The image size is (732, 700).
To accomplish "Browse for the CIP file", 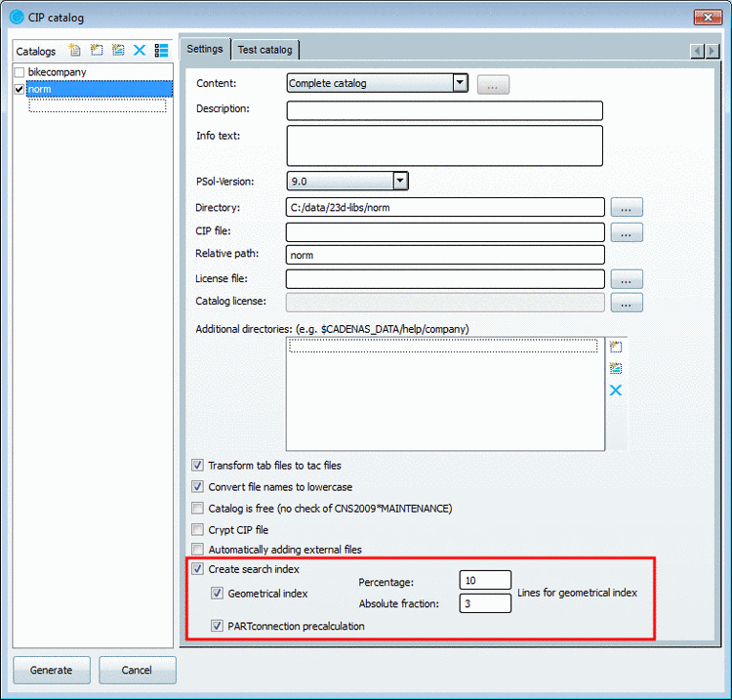I will coord(627,232).
